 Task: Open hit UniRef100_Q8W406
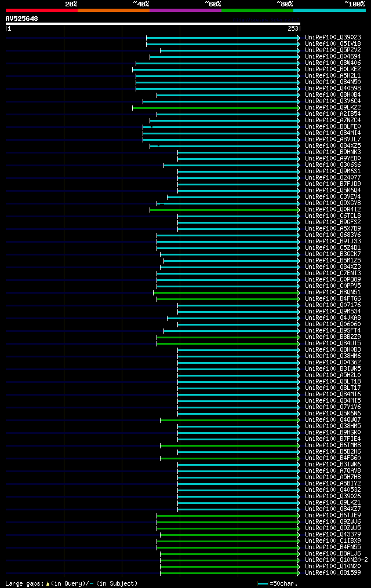(333, 63)
